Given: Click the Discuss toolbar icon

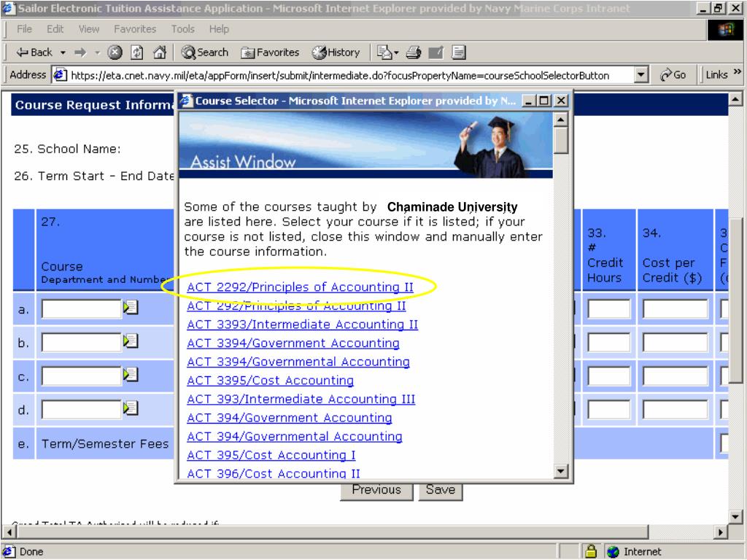Looking at the screenshot, I should point(459,52).
